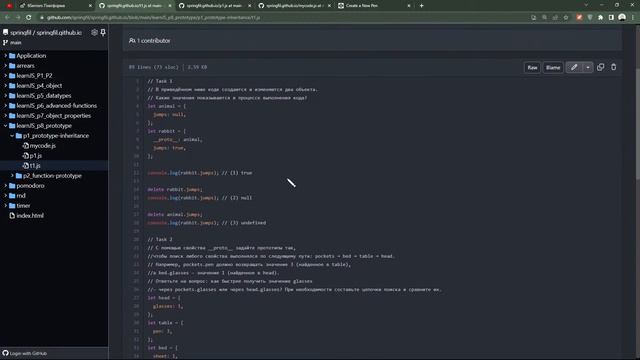This screenshot has width=640, height=360.
Task: Go forward in browser history
Action: pyautogui.click(x=18, y=18)
